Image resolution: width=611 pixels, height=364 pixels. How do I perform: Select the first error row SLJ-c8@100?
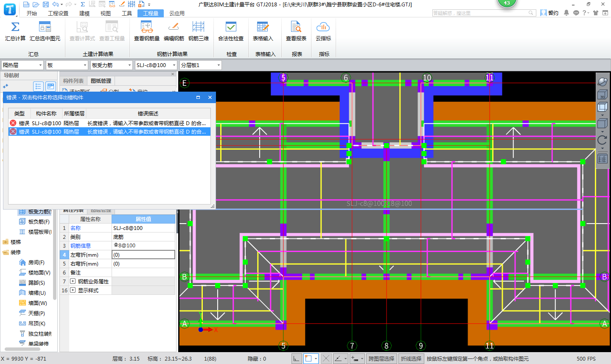pos(109,123)
